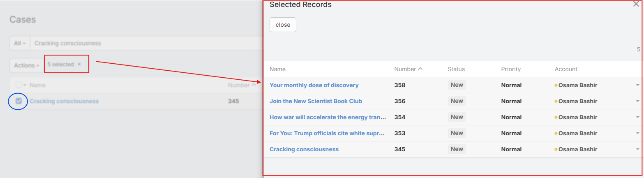Image resolution: width=644 pixels, height=178 pixels.
Task: Toggle the select-all checkbox in Cases list header
Action: 18,85
